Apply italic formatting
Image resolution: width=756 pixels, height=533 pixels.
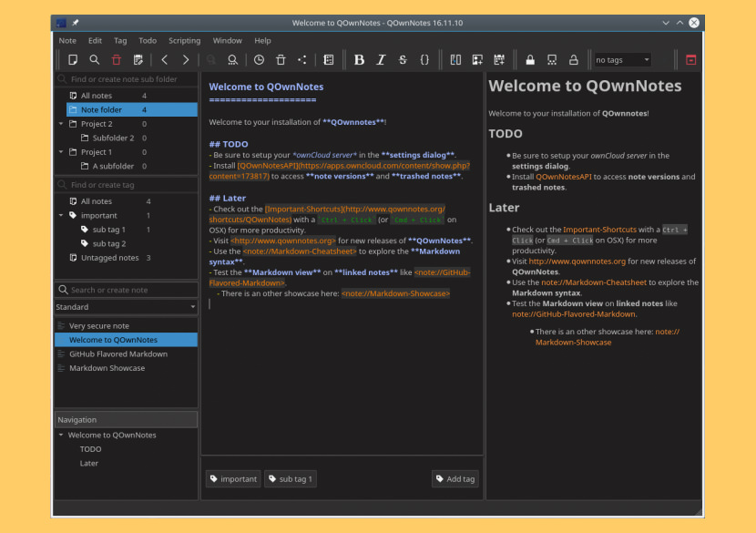[x=381, y=59]
